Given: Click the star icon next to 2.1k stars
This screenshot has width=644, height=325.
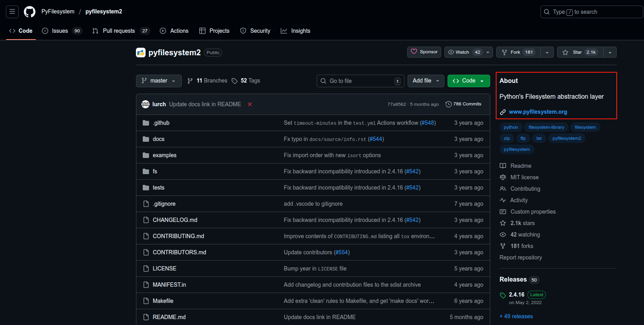Looking at the screenshot, I should coord(503,223).
